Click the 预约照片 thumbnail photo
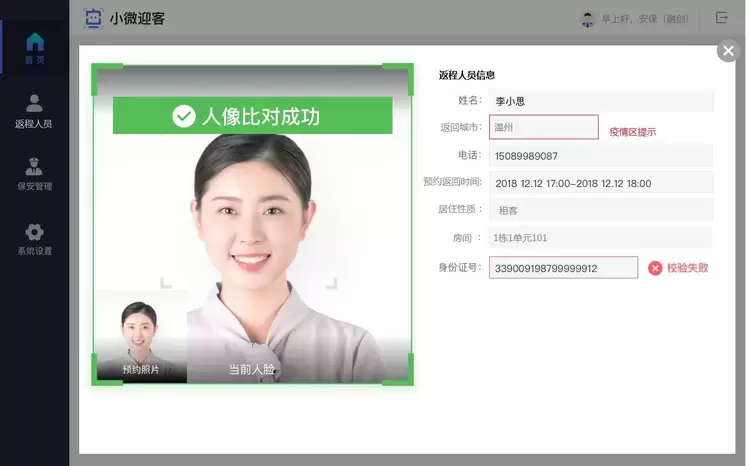The height and width of the screenshot is (466, 750). [140, 337]
